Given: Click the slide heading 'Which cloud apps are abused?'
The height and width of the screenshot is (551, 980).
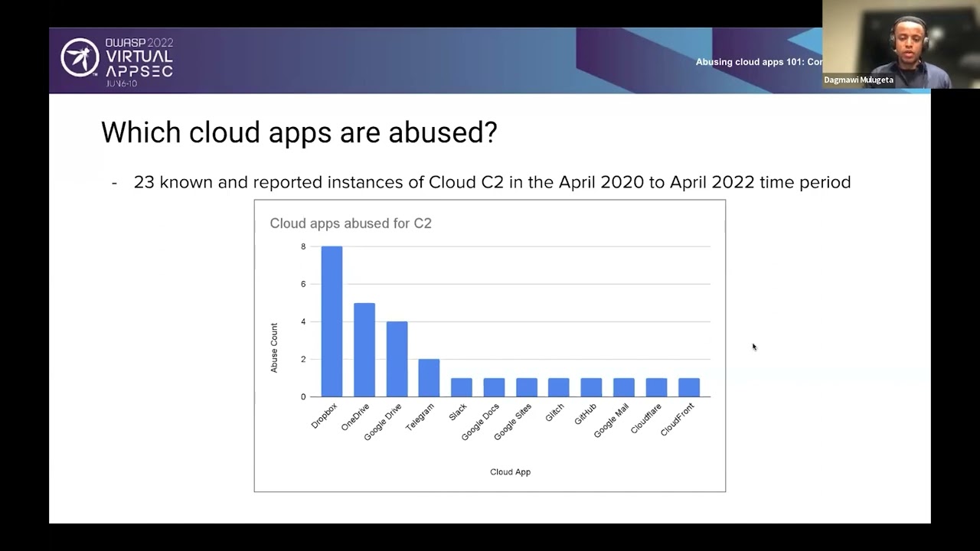Looking at the screenshot, I should pyautogui.click(x=299, y=132).
